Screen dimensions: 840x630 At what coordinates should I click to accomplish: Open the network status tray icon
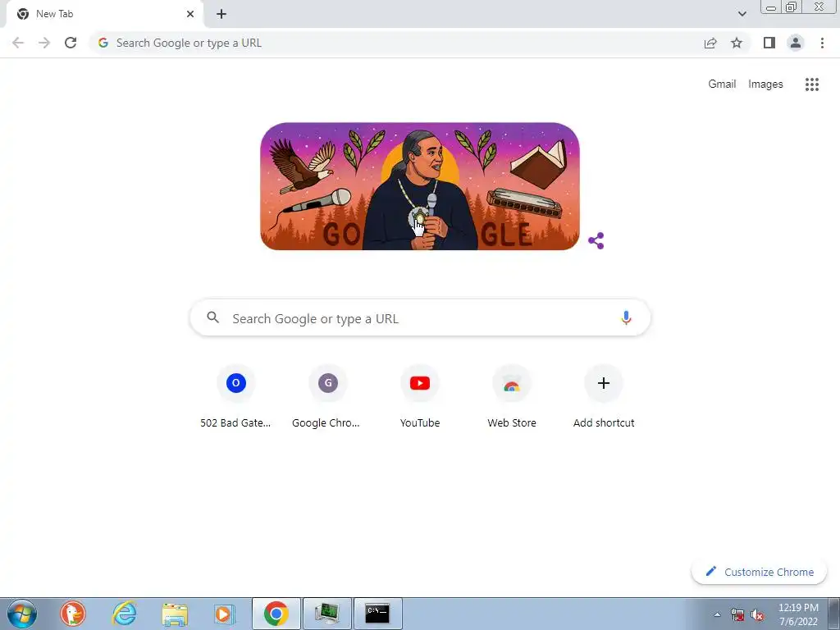click(x=737, y=614)
